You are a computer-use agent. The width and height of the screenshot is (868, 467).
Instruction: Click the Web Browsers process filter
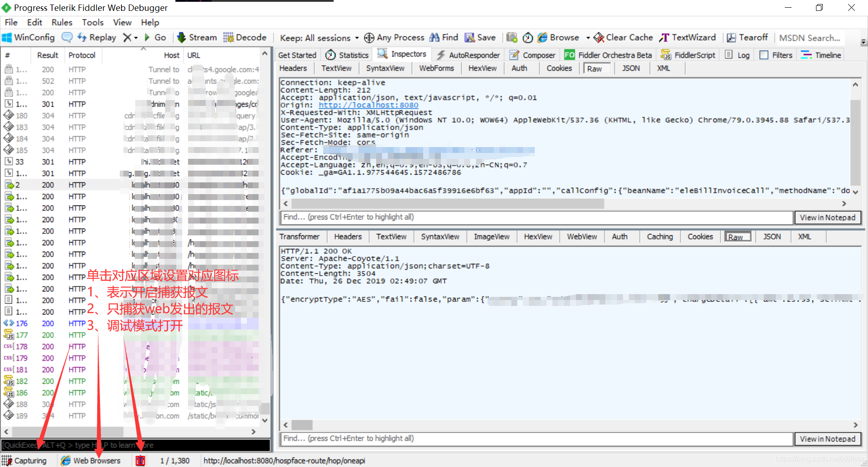tap(91, 460)
